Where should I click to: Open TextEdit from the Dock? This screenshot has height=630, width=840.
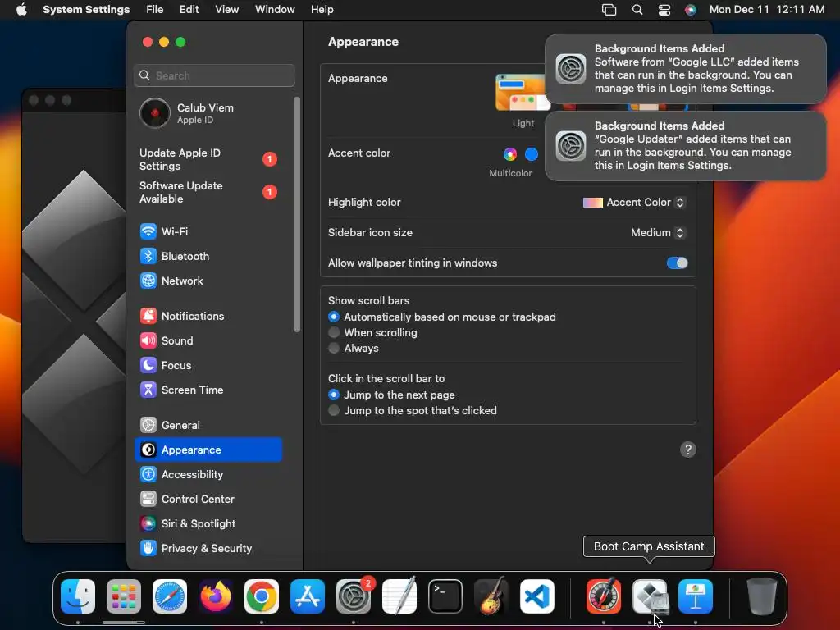click(399, 596)
